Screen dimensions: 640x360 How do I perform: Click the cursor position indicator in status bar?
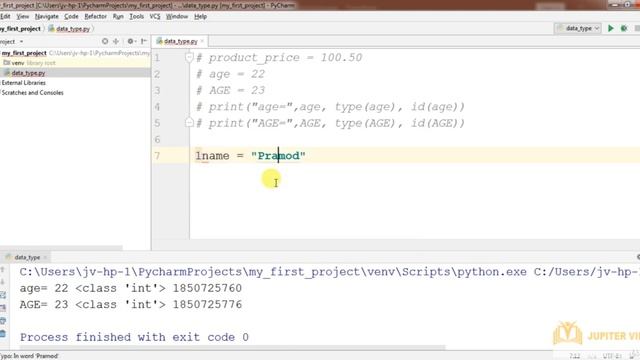(x=575, y=356)
